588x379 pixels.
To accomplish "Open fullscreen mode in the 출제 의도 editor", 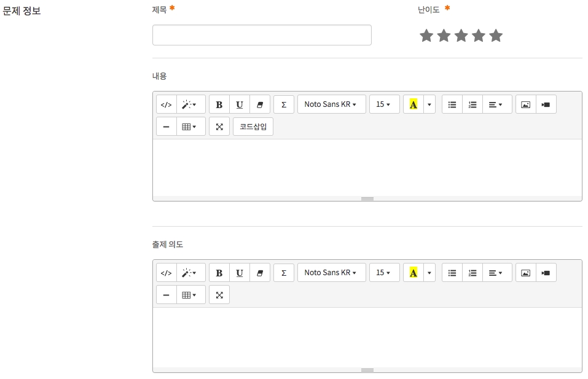I will [x=219, y=295].
